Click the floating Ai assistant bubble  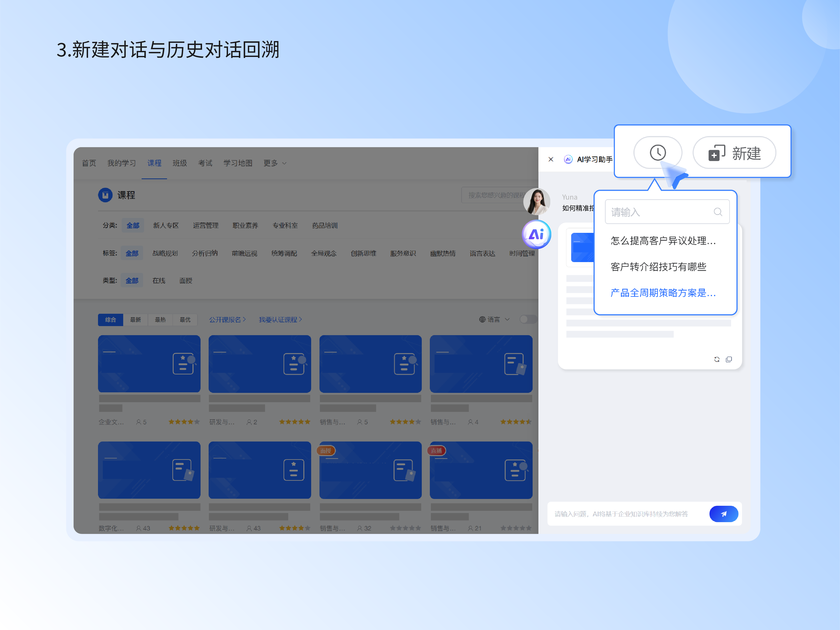coord(536,234)
